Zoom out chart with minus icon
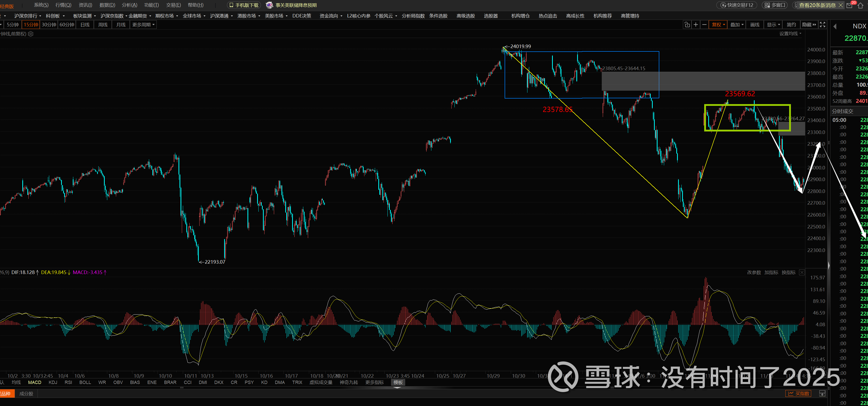Viewport: 868px width, 406px height. click(704, 25)
